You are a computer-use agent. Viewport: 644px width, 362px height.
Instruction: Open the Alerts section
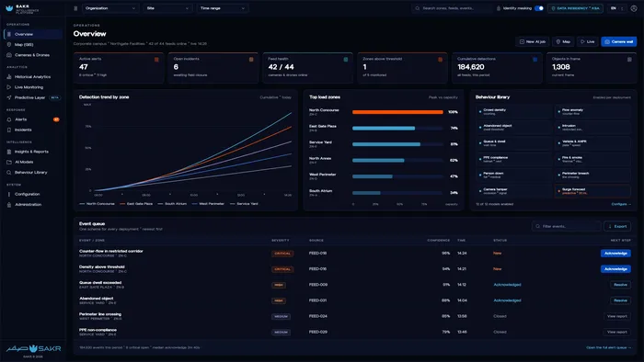pos(33,119)
